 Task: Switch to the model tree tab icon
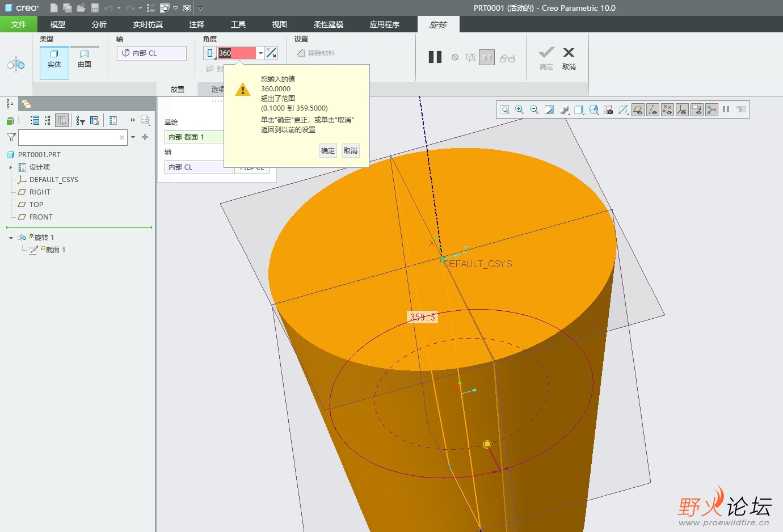pyautogui.click(x=10, y=103)
